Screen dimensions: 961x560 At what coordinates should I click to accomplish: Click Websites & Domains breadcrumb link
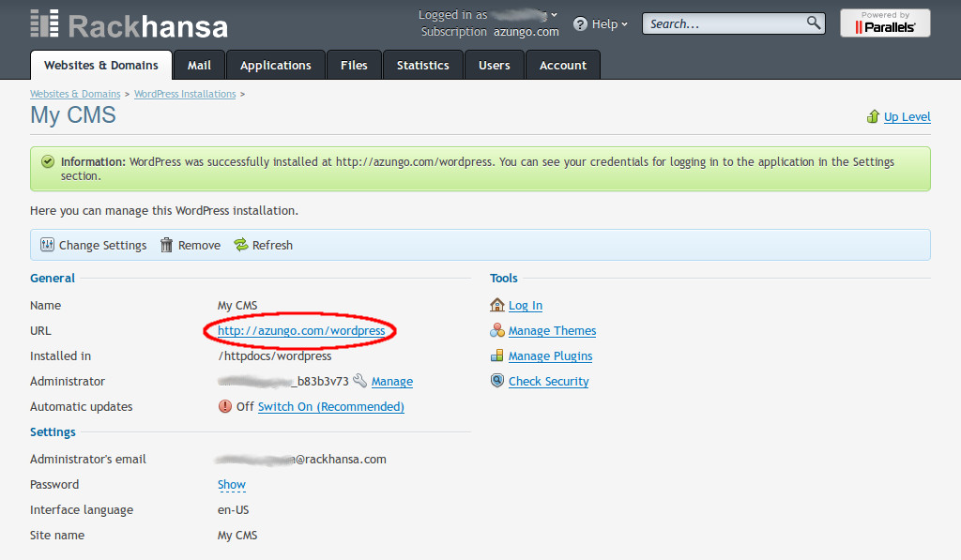pyautogui.click(x=75, y=94)
